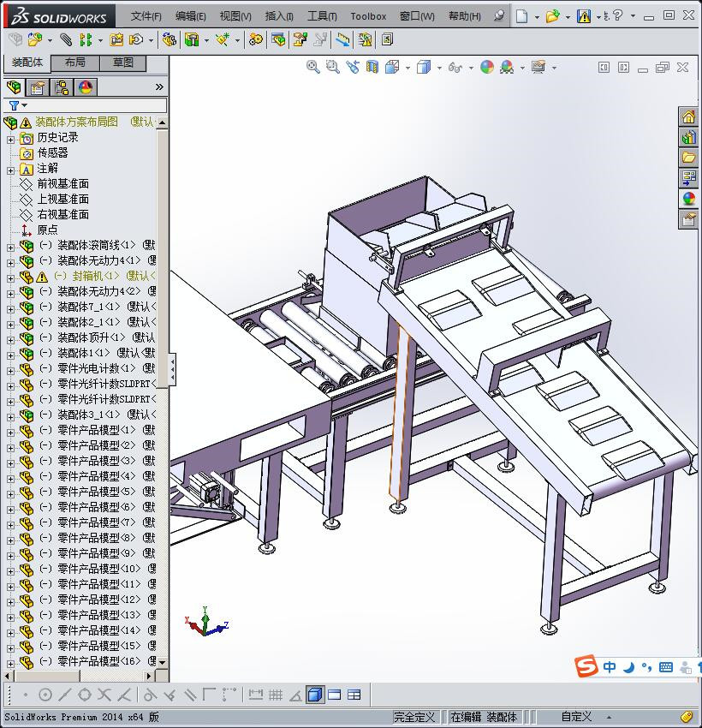
Task: Click the Zoom to Fit icon
Action: 313,68
